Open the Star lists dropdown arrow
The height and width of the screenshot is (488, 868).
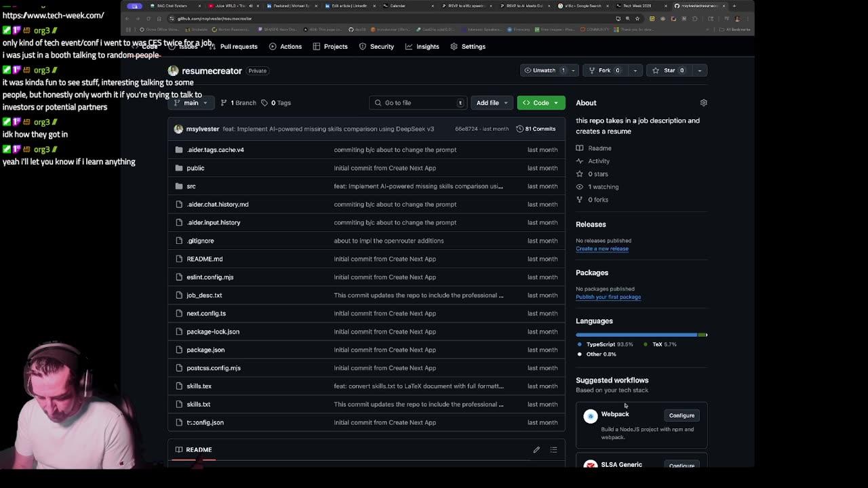(700, 70)
